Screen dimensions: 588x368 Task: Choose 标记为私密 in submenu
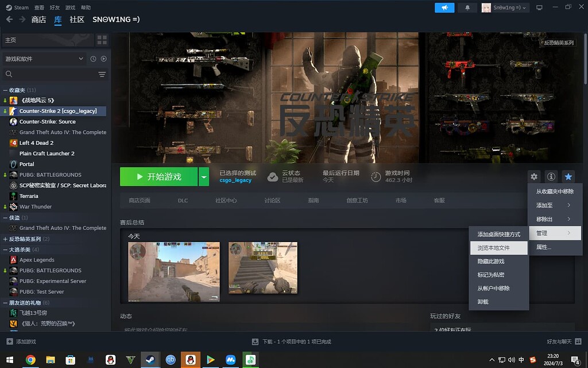click(x=499, y=275)
